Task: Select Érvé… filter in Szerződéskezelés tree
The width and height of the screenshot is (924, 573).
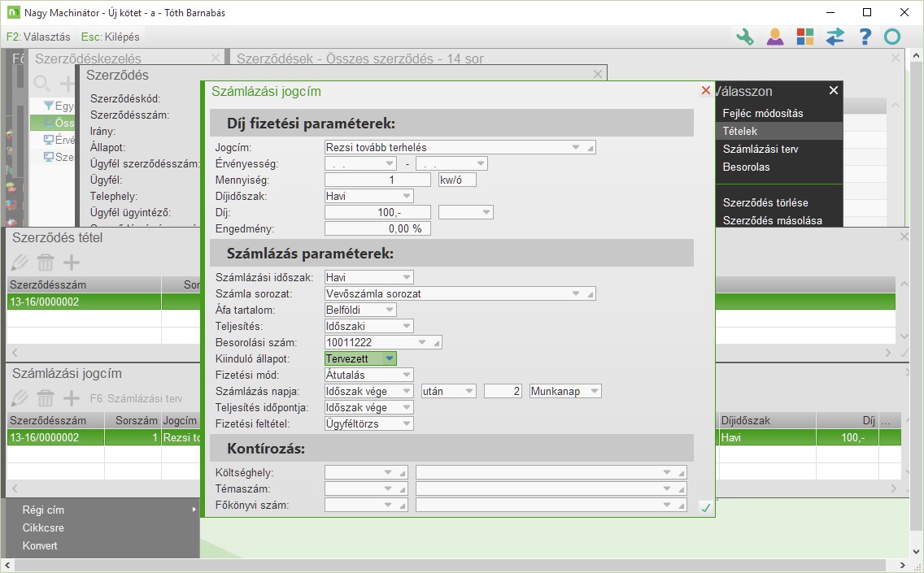Action: 59,140
